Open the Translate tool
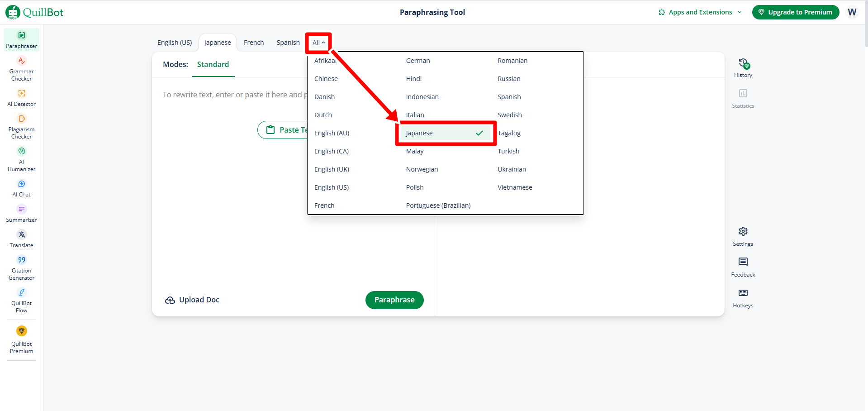The image size is (868, 411). point(21,239)
